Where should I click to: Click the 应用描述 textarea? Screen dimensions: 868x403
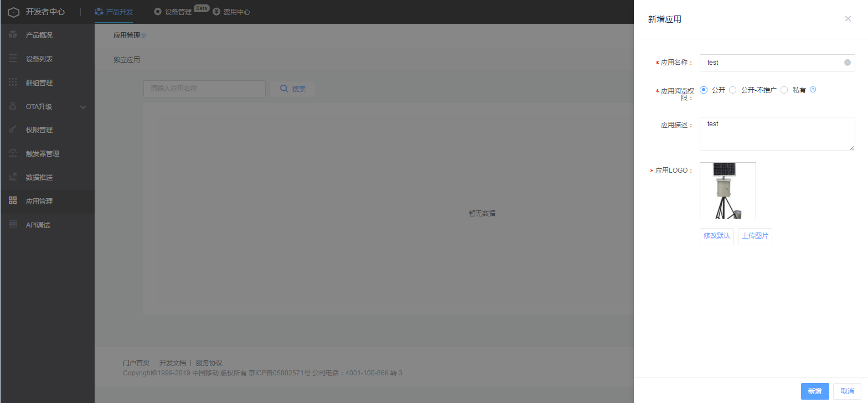pyautogui.click(x=777, y=134)
